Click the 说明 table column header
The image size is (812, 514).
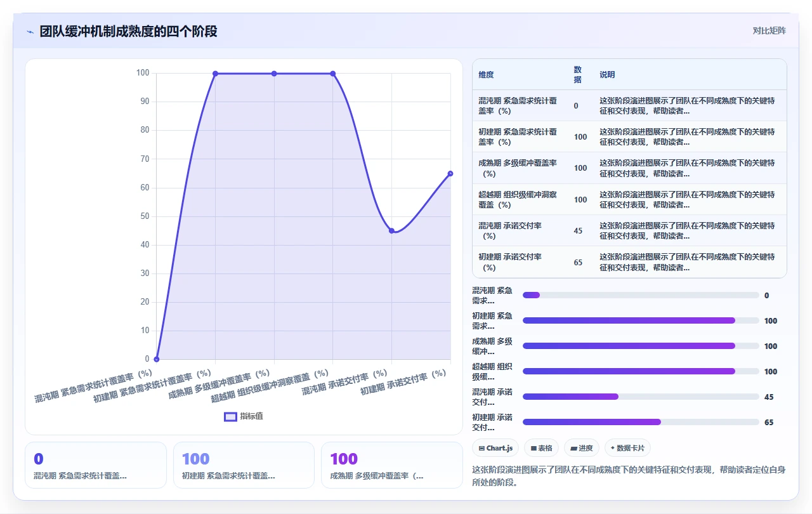click(x=607, y=75)
